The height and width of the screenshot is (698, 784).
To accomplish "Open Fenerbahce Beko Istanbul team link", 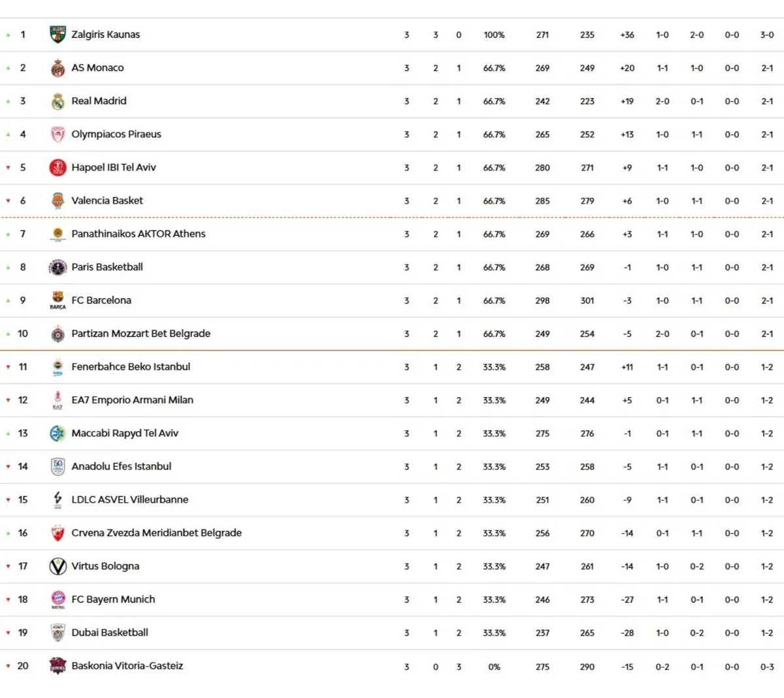I will click(131, 367).
